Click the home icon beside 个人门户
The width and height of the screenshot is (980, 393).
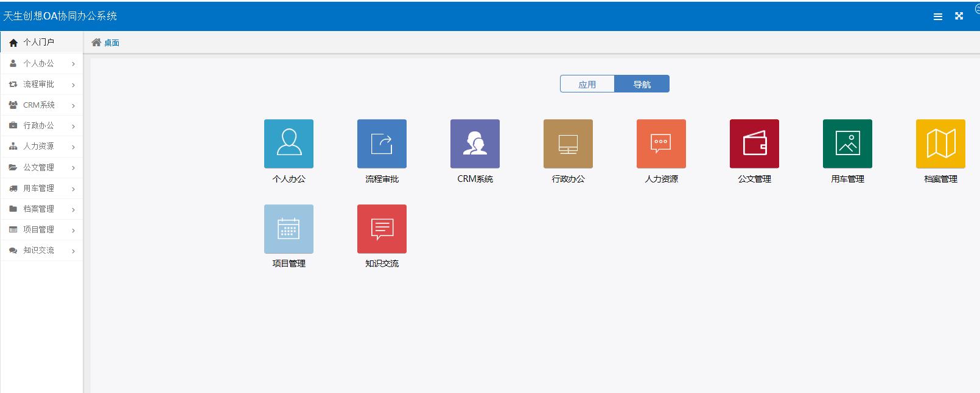pos(13,43)
